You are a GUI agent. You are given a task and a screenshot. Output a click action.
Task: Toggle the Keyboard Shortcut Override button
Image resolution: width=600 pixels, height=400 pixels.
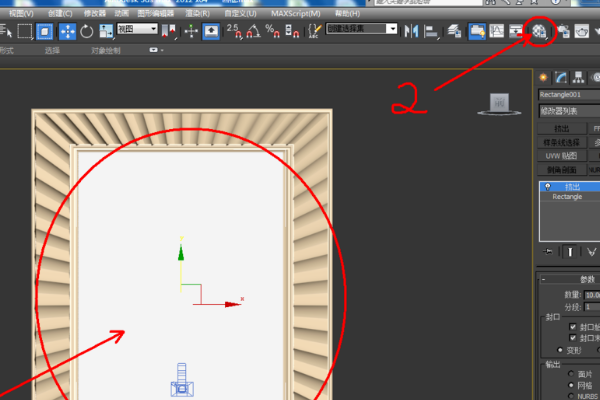[211, 31]
